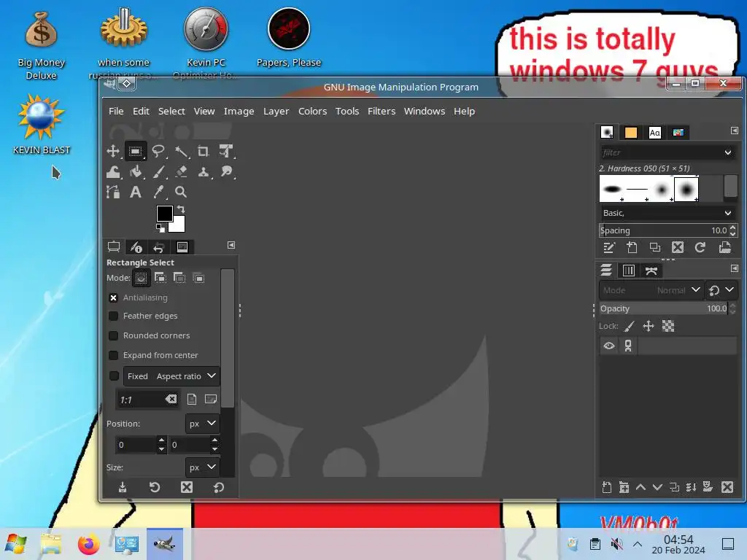Set portrait orientation for aspect ratio
This screenshot has height=560, width=747.
tap(192, 400)
